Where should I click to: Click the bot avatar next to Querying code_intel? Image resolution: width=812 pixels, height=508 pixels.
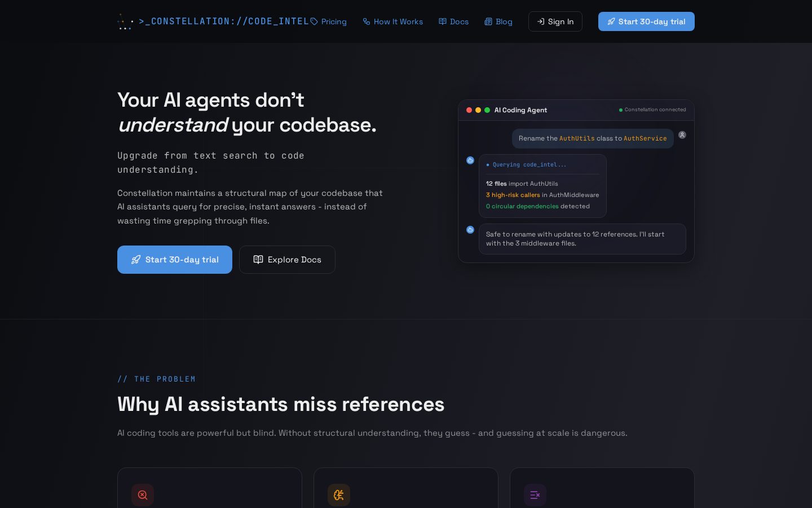point(470,160)
